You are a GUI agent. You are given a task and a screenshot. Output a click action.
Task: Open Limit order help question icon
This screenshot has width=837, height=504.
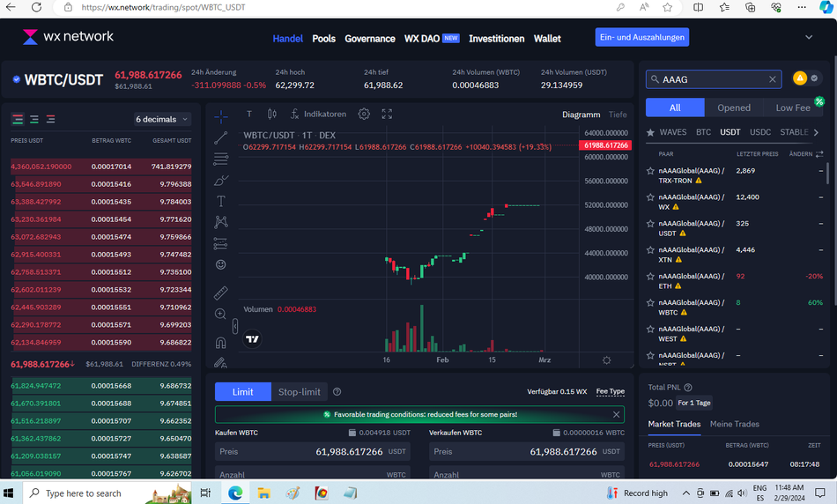click(x=337, y=391)
